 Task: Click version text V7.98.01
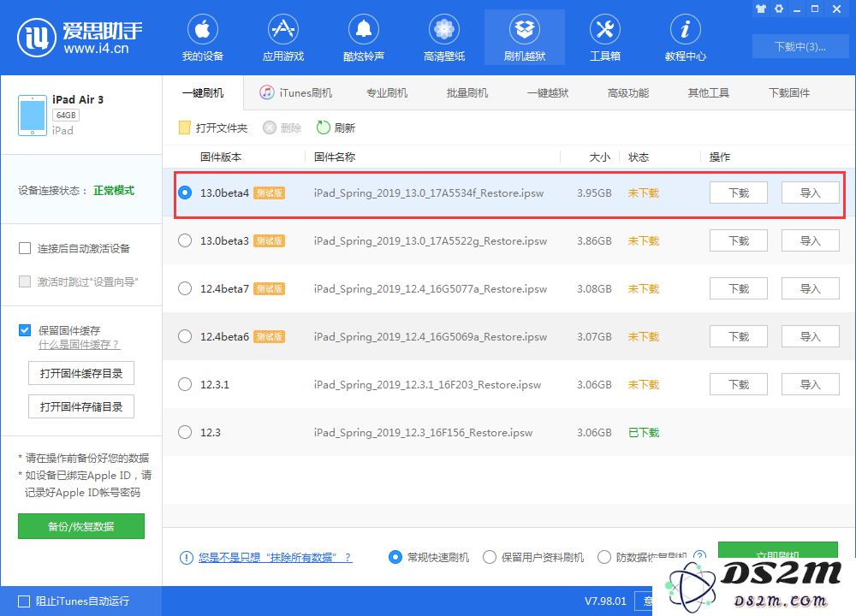click(605, 601)
